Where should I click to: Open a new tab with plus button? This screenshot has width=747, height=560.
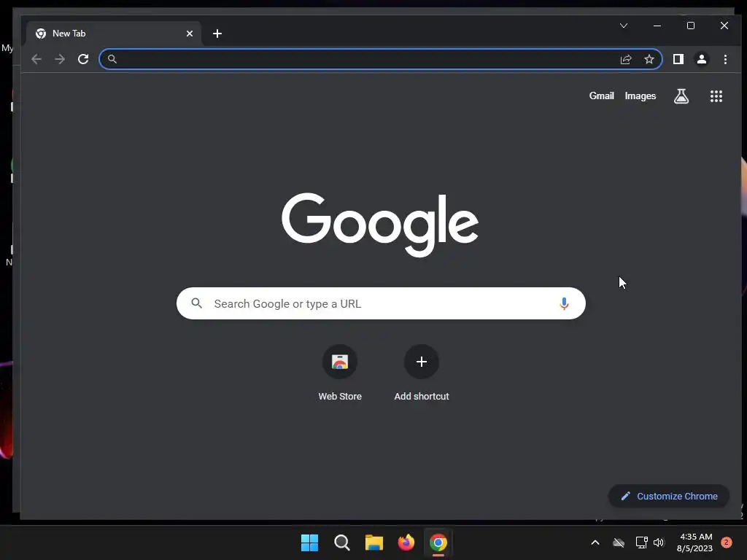coord(217,34)
